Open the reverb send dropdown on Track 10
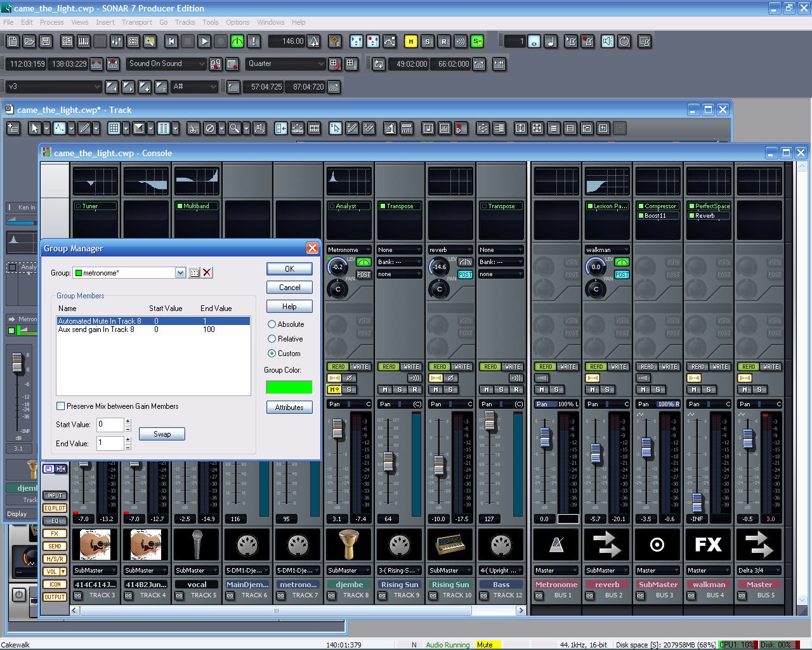This screenshot has width=812, height=650. point(450,250)
